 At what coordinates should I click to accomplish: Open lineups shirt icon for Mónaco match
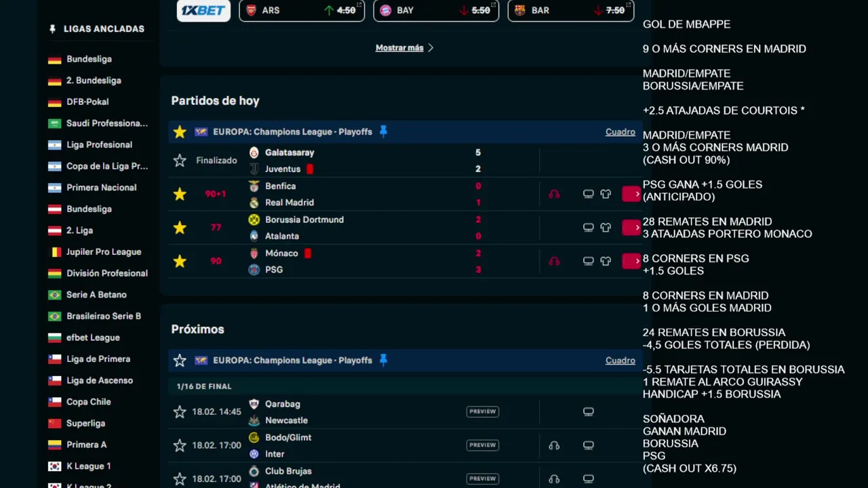[x=606, y=261]
